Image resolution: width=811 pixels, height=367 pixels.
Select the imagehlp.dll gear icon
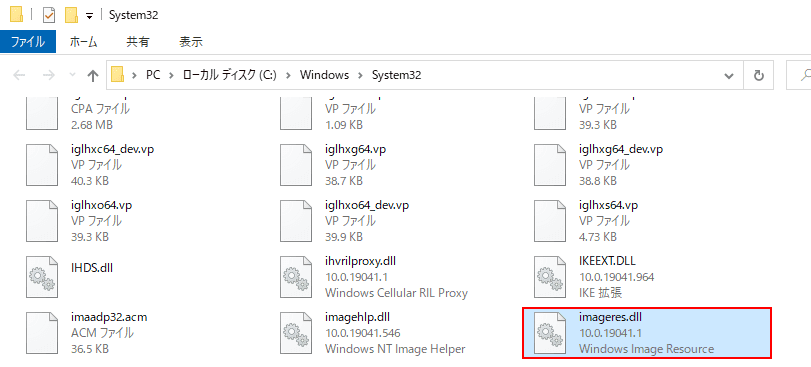(x=296, y=332)
